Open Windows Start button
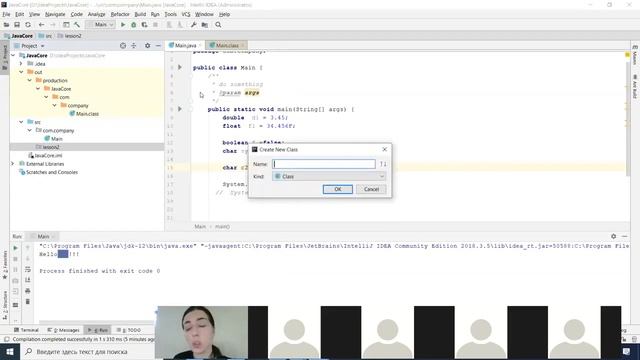 10,351
